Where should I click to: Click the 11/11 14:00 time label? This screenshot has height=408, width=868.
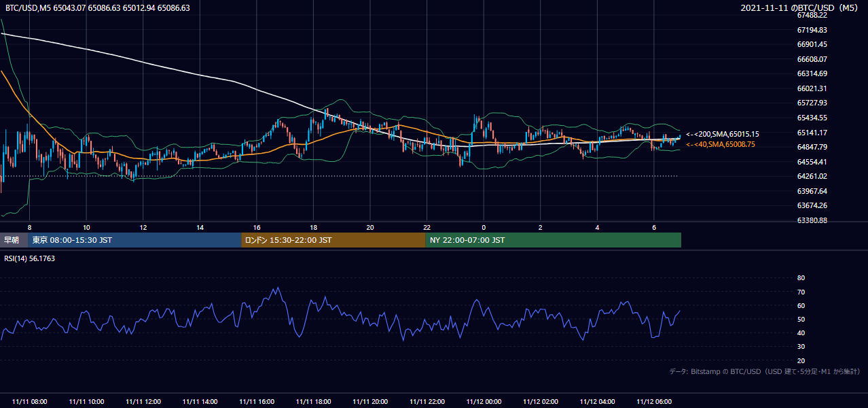(x=200, y=402)
